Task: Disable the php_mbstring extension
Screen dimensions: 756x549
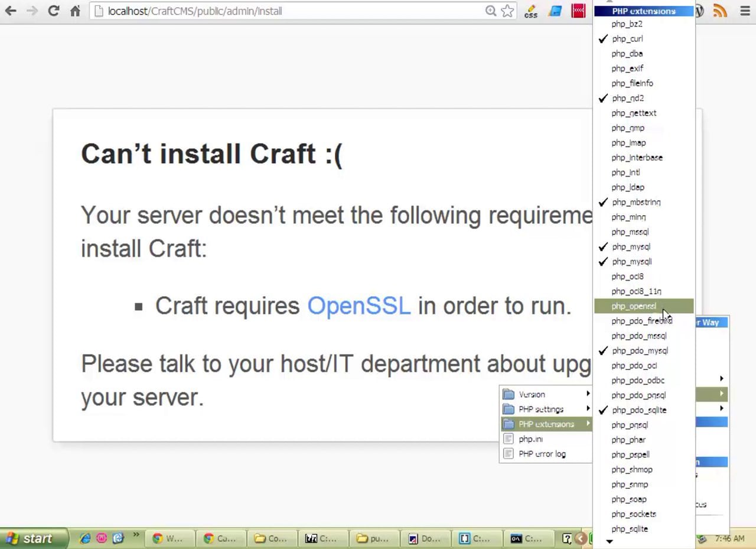Action: (644, 202)
